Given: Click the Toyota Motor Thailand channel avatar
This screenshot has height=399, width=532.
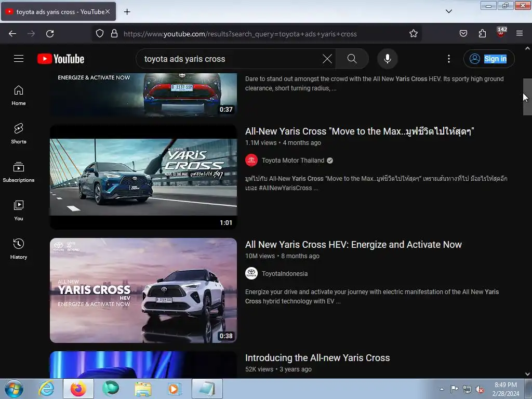Looking at the screenshot, I should 251,161.
